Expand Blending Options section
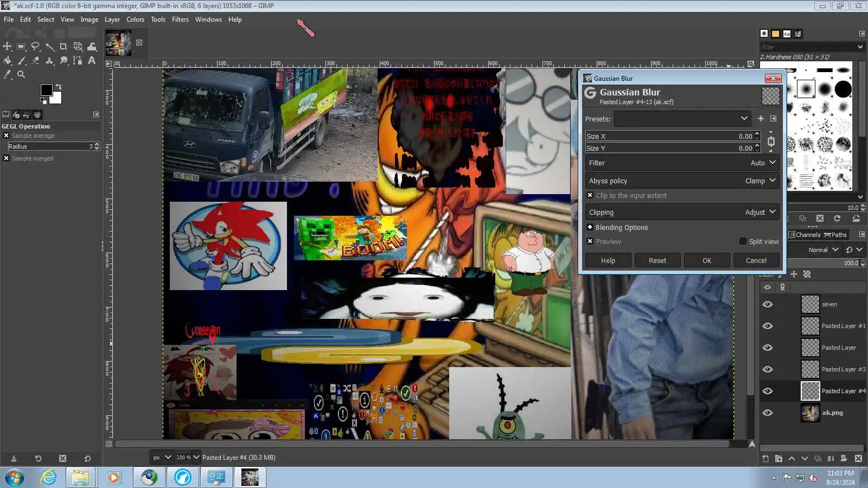This screenshot has width=868, height=488. [590, 227]
